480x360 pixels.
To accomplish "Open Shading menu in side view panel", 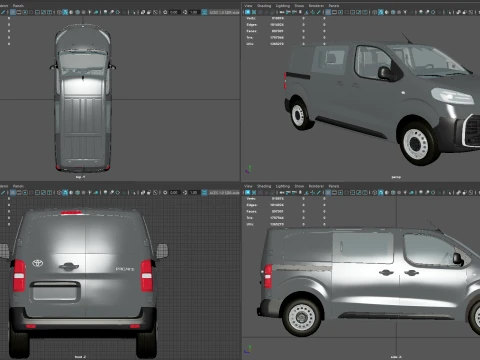I will [264, 186].
